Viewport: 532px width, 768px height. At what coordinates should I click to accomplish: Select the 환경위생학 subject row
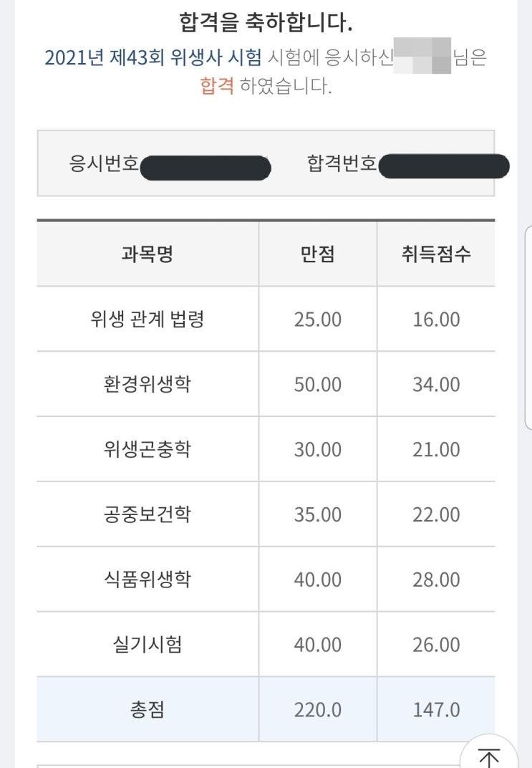click(147, 385)
